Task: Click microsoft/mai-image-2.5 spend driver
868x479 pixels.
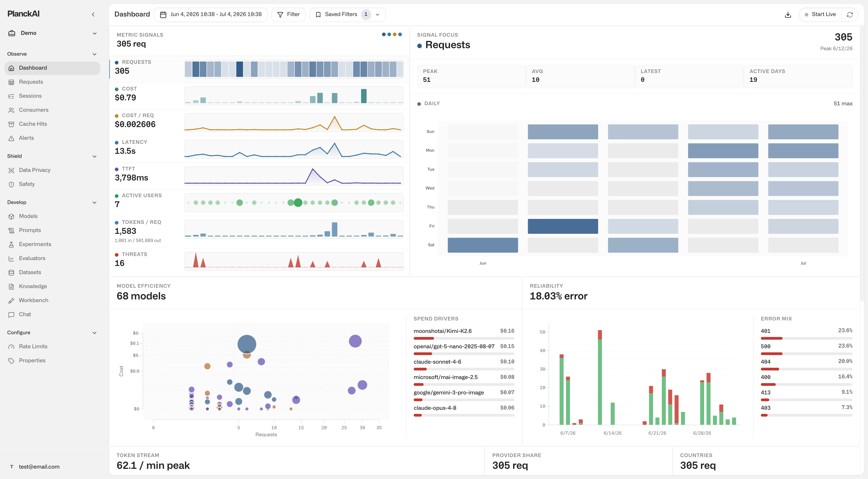Action: tap(464, 380)
